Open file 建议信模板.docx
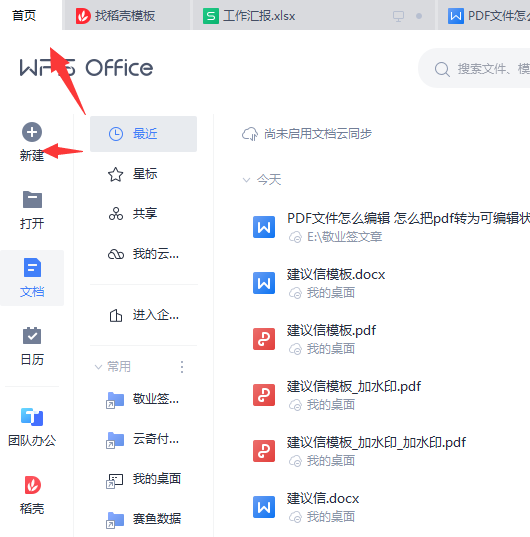Viewport: 530px width, 537px height. click(336, 275)
